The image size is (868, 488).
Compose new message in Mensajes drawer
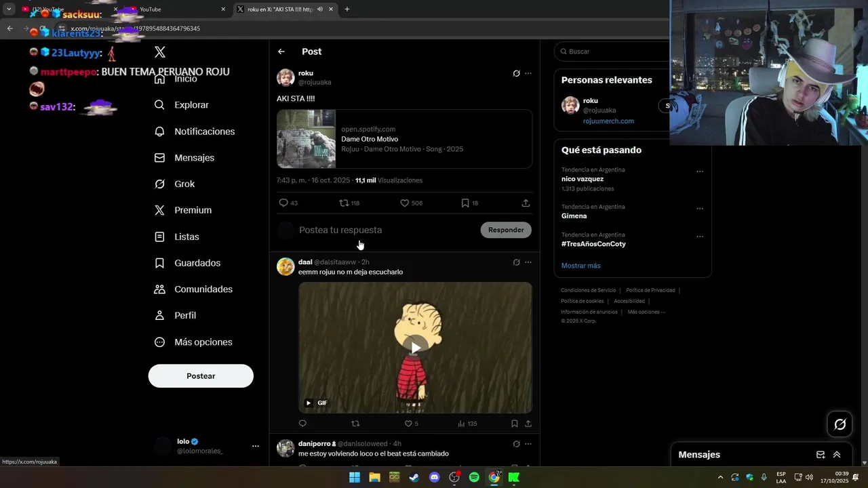[821, 455]
